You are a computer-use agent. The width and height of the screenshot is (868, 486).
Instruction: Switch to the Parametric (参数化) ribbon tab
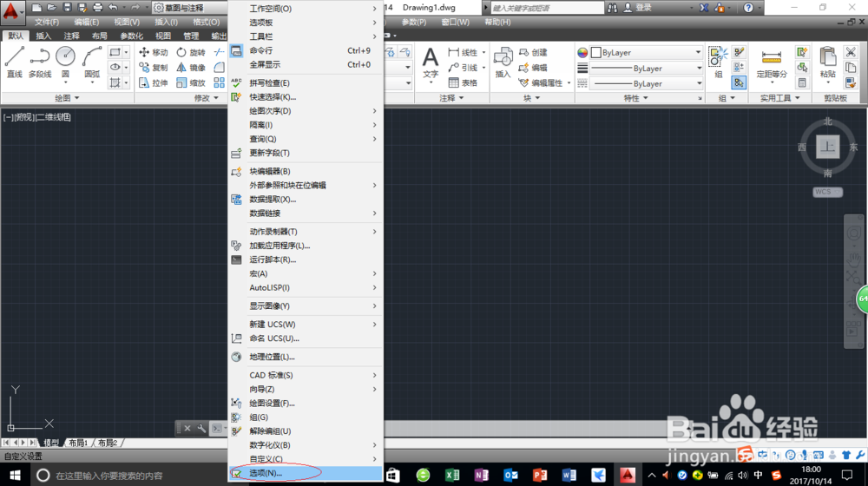(x=131, y=36)
